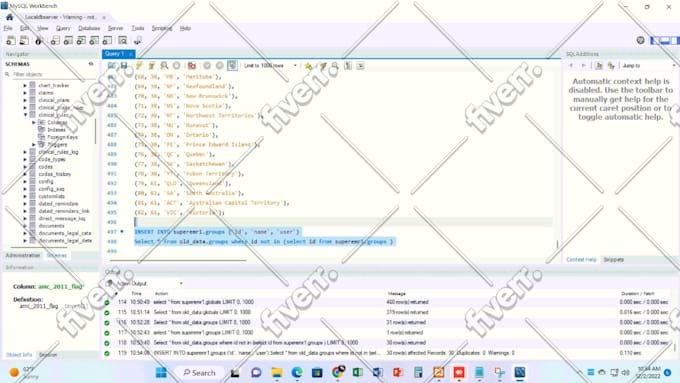Open the Action Output dropdown
The image size is (680, 383).
149,283
